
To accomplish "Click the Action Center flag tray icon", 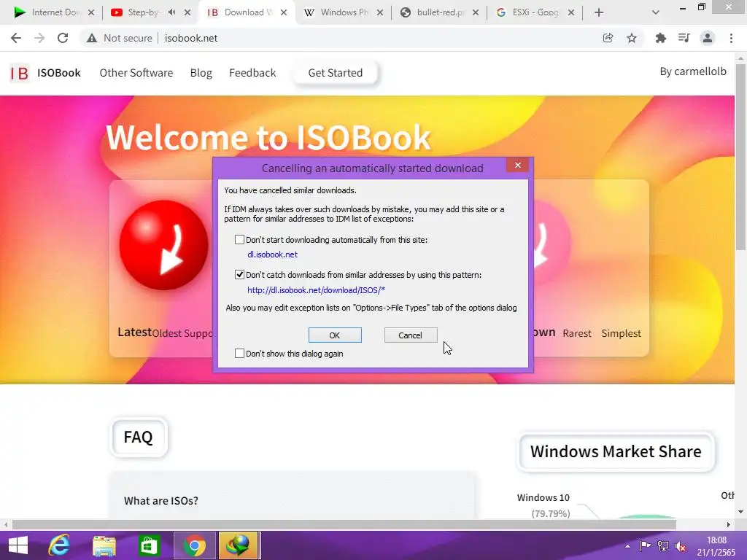I will (x=645, y=545).
